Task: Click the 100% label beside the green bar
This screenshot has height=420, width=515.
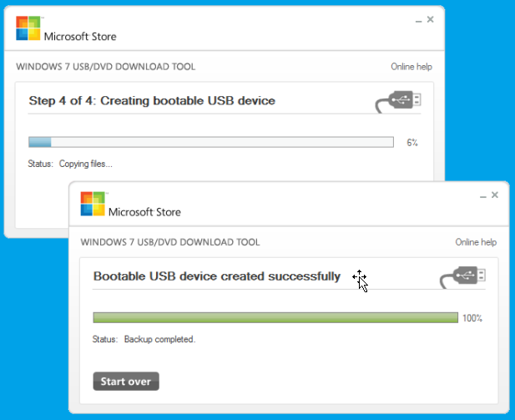Action: pos(472,318)
